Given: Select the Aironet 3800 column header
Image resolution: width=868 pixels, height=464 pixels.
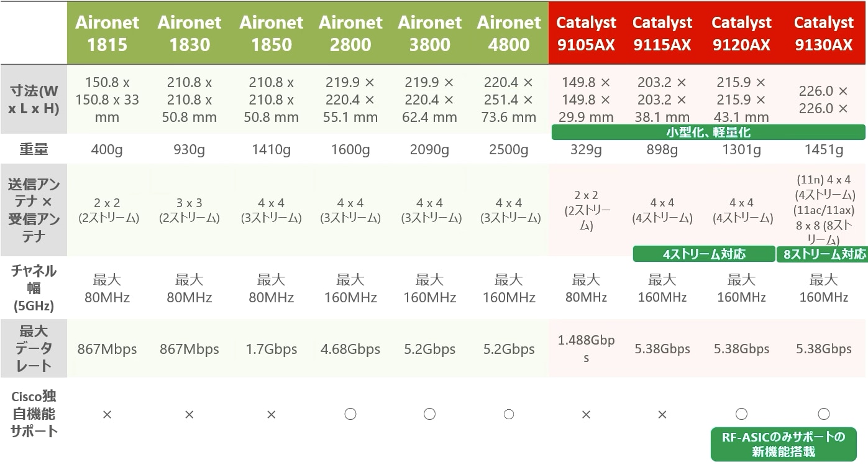Looking at the screenshot, I should (x=430, y=33).
